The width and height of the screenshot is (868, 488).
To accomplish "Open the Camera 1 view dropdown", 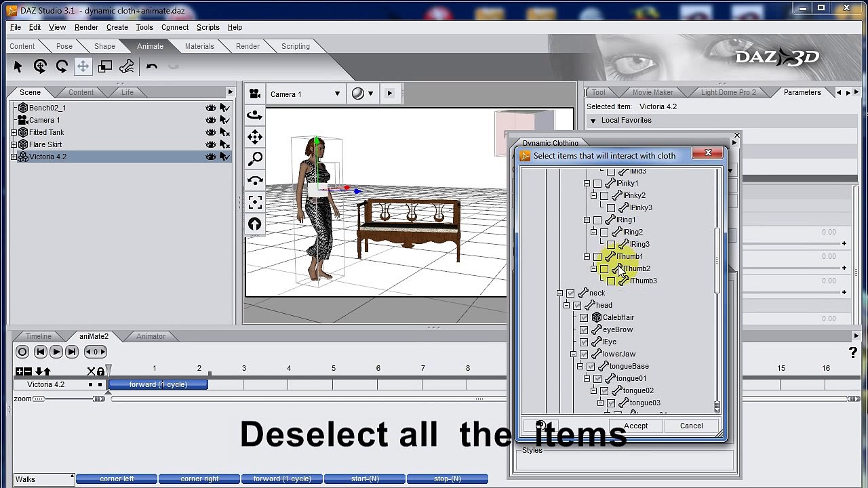I will pos(305,94).
